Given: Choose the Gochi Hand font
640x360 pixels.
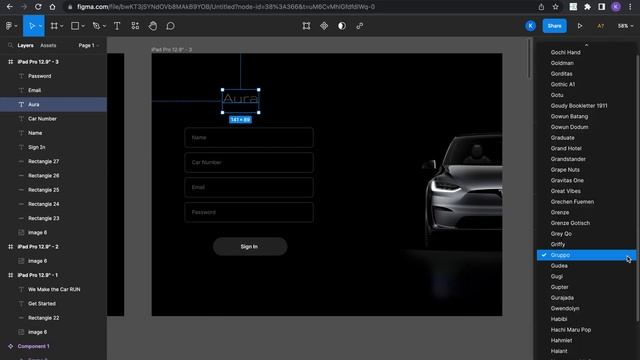Looking at the screenshot, I should [565, 52].
